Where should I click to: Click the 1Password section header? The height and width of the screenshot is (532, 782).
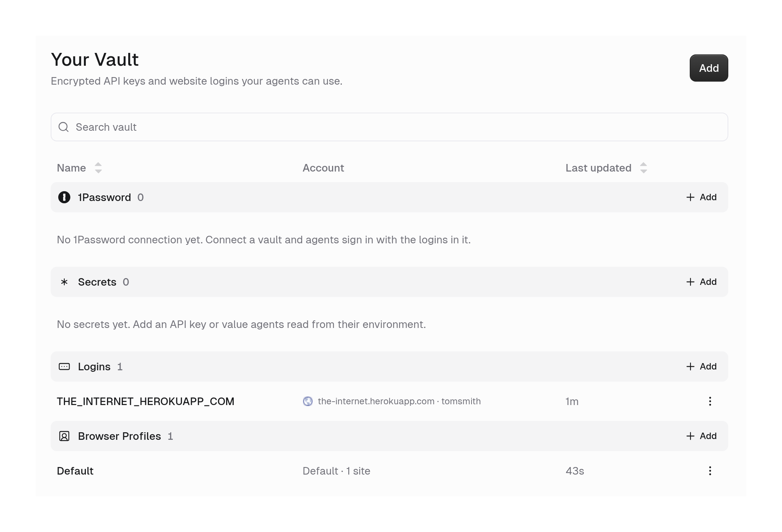pyautogui.click(x=389, y=197)
